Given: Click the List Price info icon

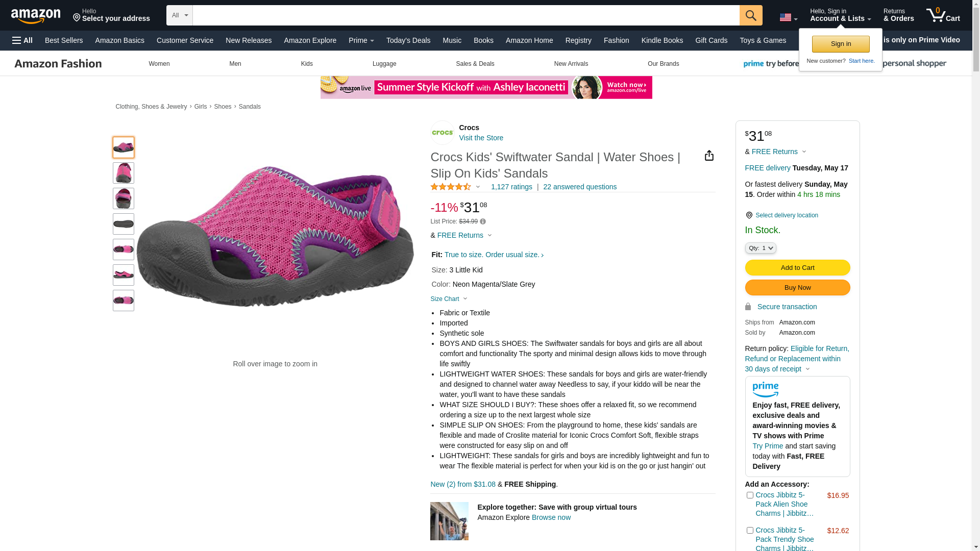Looking at the screenshot, I should point(483,222).
